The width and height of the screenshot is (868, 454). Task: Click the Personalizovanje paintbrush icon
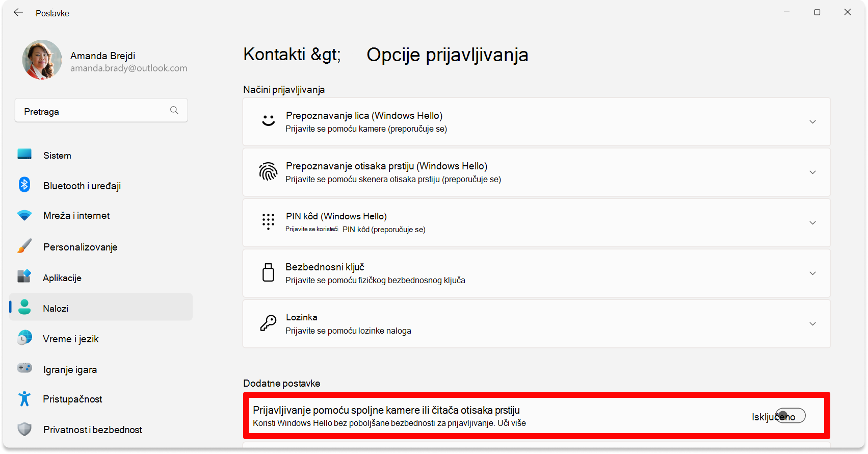point(24,246)
